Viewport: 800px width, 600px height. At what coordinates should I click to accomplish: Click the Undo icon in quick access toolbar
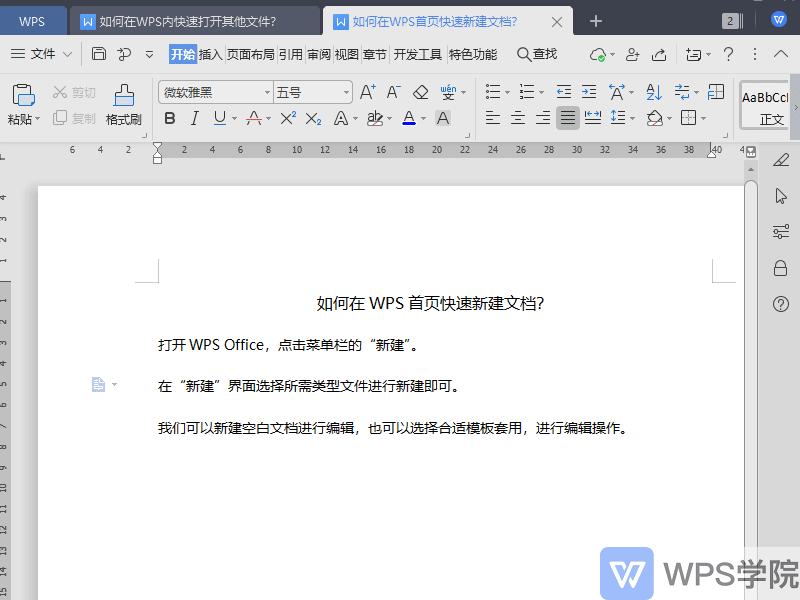(x=124, y=54)
